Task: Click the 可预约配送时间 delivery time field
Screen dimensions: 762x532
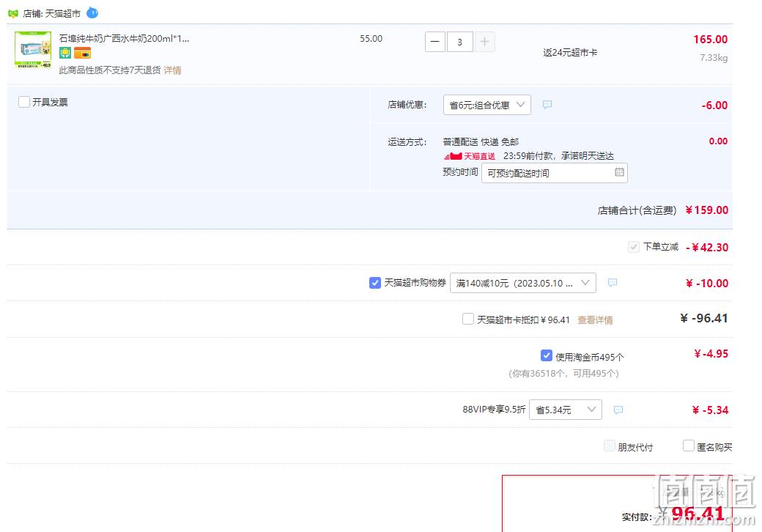Action: (555, 173)
